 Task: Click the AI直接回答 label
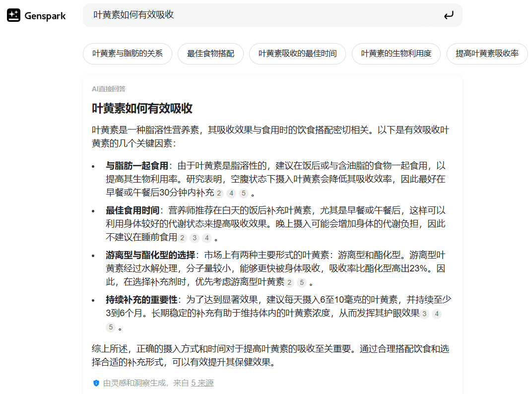(x=109, y=89)
